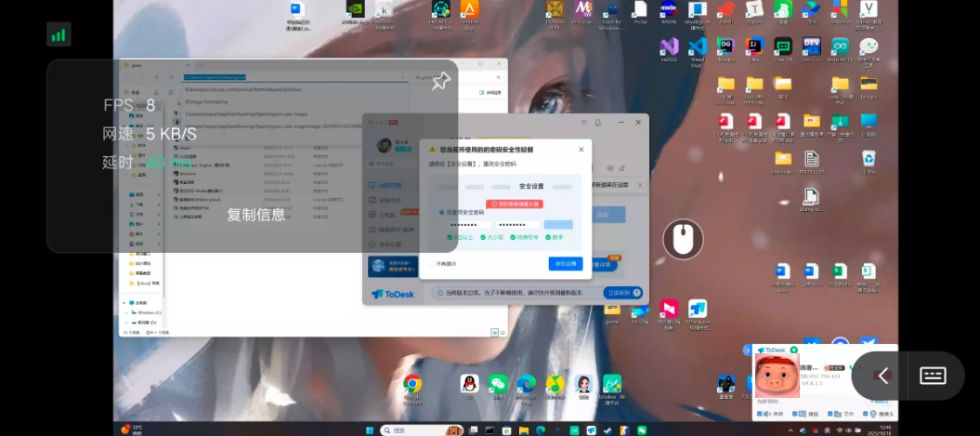This screenshot has width=980, height=436.
Task: Click 立即更新 update button in ToDesk
Action: click(x=621, y=292)
